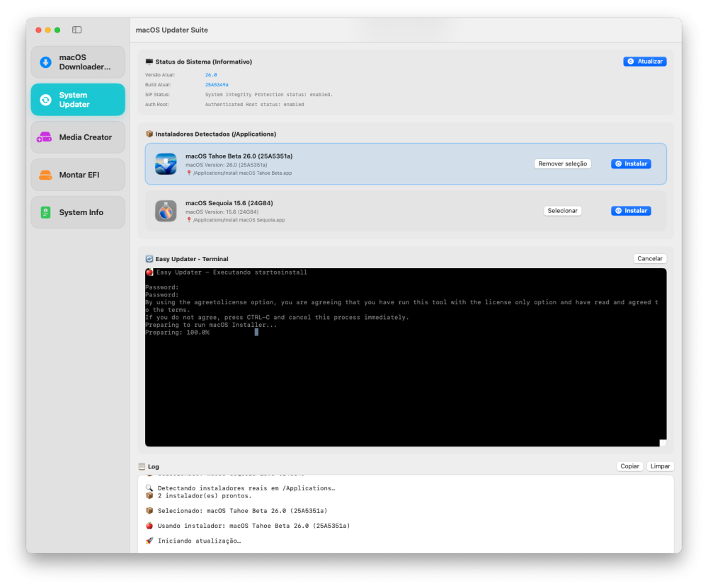Select the System Updater sidebar item
This screenshot has width=708, height=588.
coord(78,100)
